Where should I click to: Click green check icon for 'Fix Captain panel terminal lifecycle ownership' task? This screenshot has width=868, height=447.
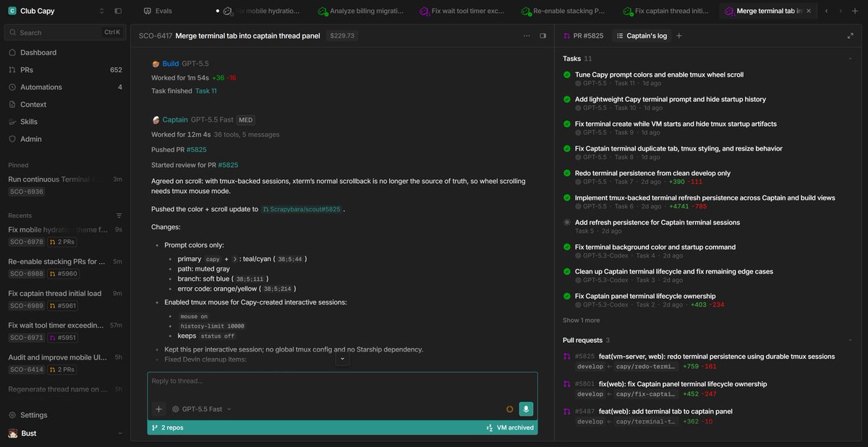click(x=567, y=296)
